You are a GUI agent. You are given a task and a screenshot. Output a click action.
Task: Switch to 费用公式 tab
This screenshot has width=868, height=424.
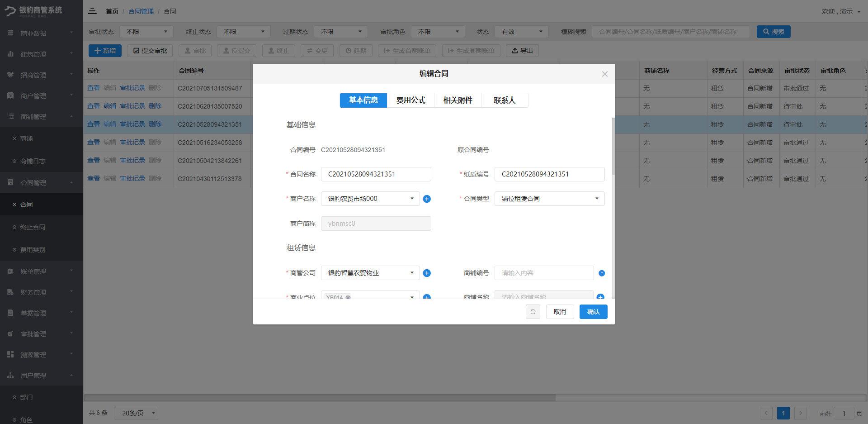pyautogui.click(x=410, y=100)
